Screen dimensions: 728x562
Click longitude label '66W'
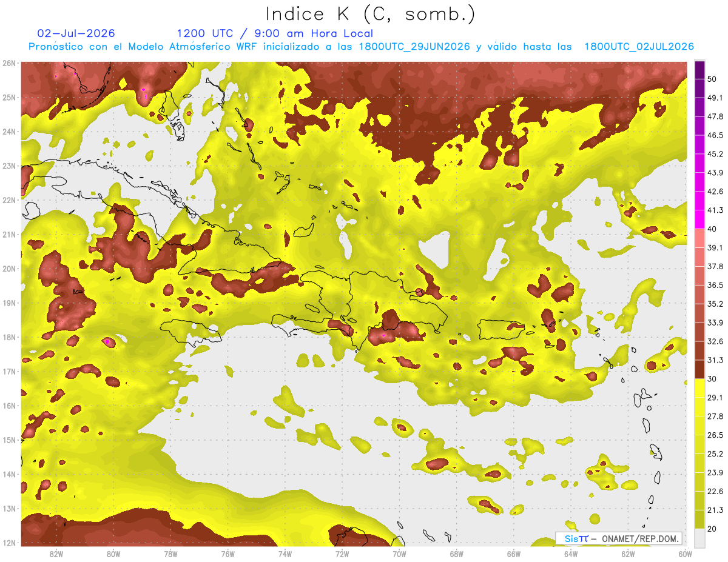click(514, 554)
